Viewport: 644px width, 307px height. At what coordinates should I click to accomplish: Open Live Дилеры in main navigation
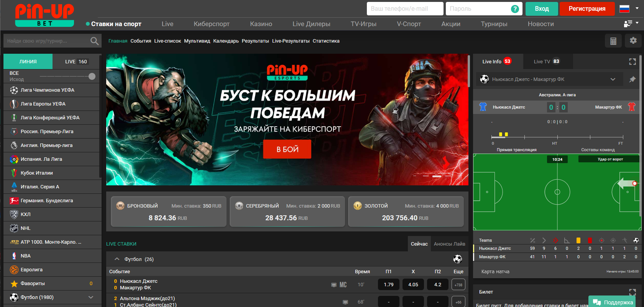pos(311,24)
